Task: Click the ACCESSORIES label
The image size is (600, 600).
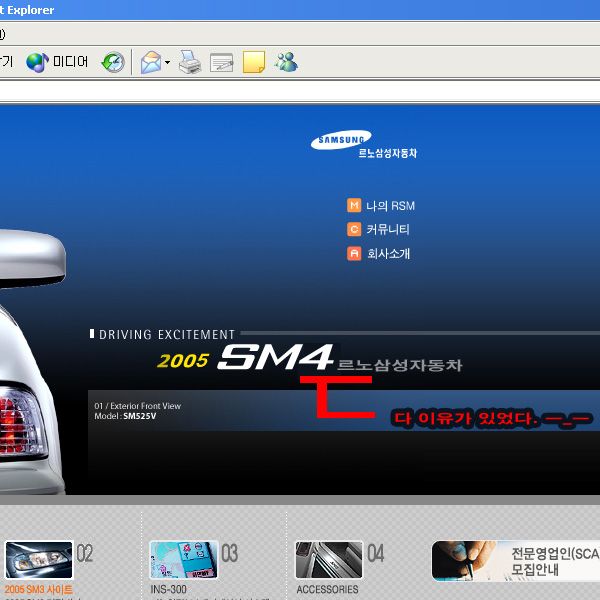Action: point(327,590)
